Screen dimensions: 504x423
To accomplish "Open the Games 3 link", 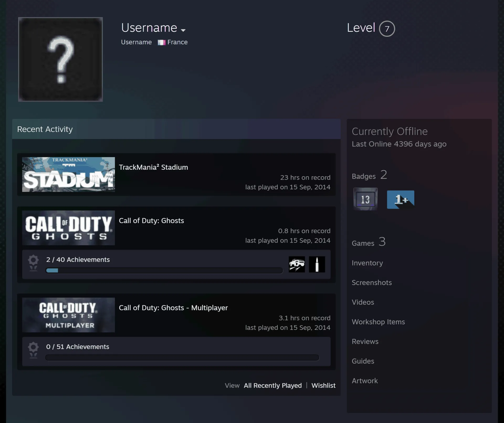I will pyautogui.click(x=369, y=242).
